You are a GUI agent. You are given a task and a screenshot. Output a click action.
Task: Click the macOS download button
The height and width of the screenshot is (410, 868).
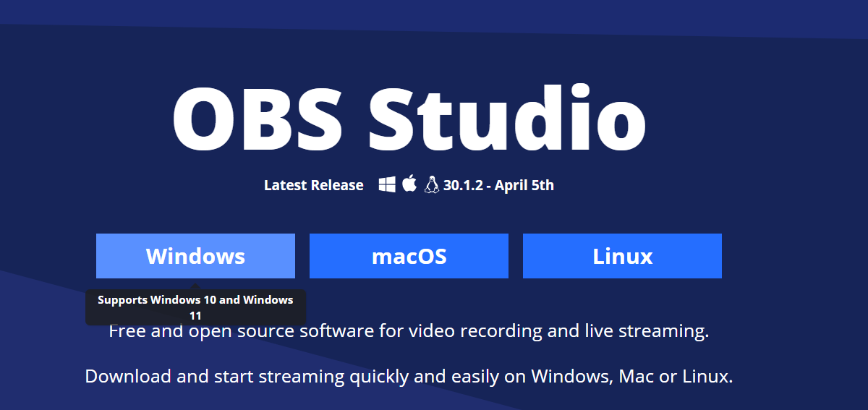click(x=409, y=256)
